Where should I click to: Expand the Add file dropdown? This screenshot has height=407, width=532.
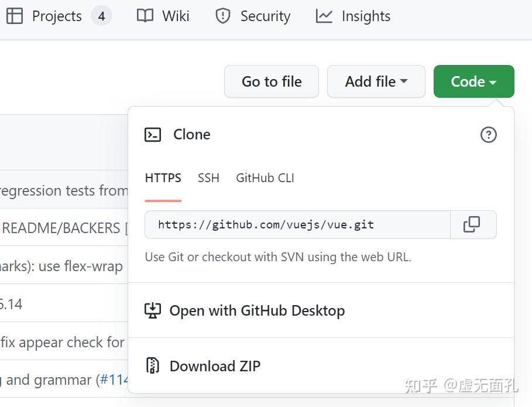(x=376, y=81)
